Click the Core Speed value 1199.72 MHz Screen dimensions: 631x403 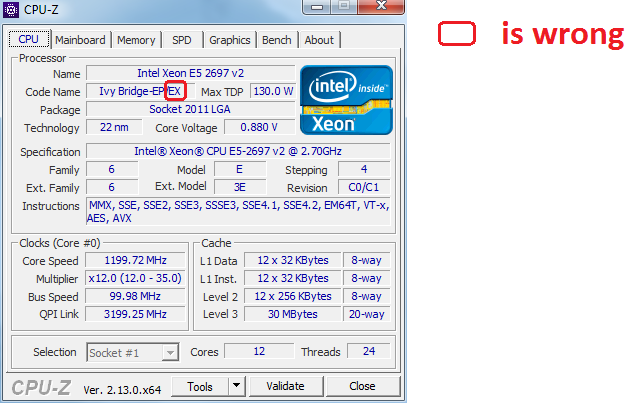point(135,260)
